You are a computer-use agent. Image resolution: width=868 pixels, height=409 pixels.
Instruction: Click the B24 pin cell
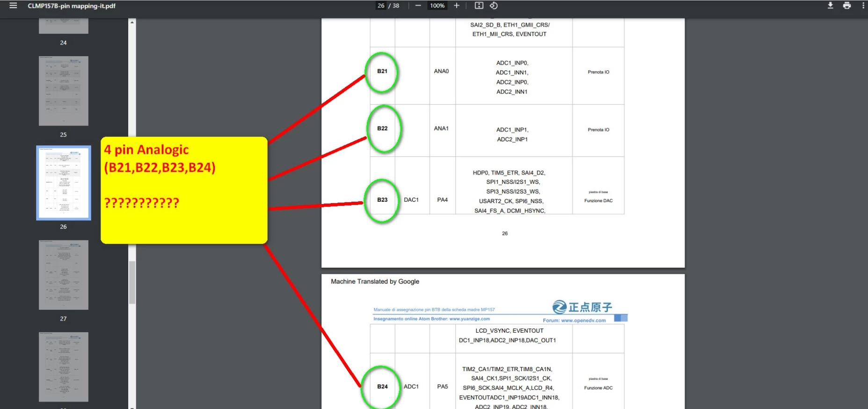[382, 387]
